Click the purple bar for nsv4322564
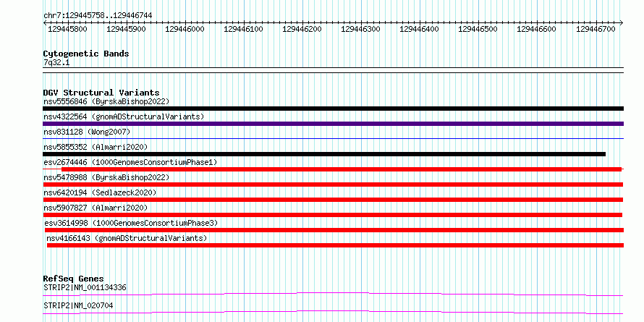The height and width of the screenshot is (322, 644). (333, 124)
